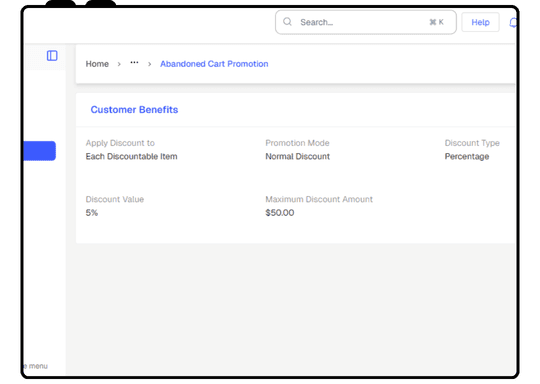Click the collapse menu text in sidebar
Image resolution: width=540 pixels, height=384 pixels.
pos(36,366)
